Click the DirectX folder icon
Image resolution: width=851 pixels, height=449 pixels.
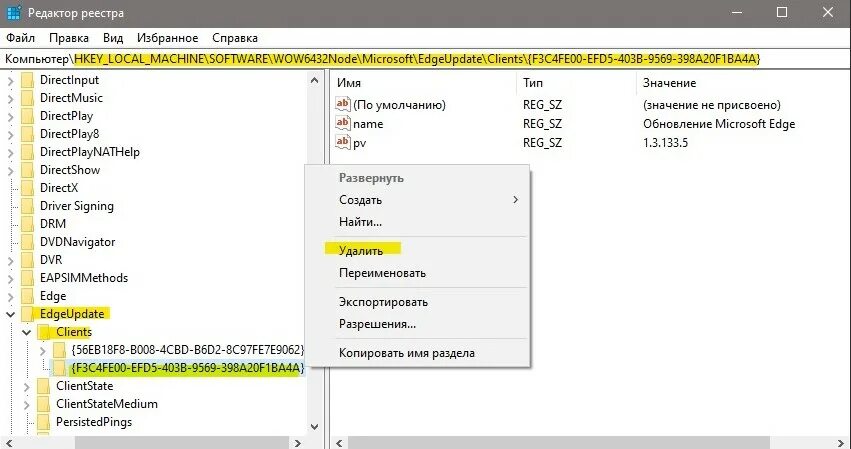tap(27, 188)
